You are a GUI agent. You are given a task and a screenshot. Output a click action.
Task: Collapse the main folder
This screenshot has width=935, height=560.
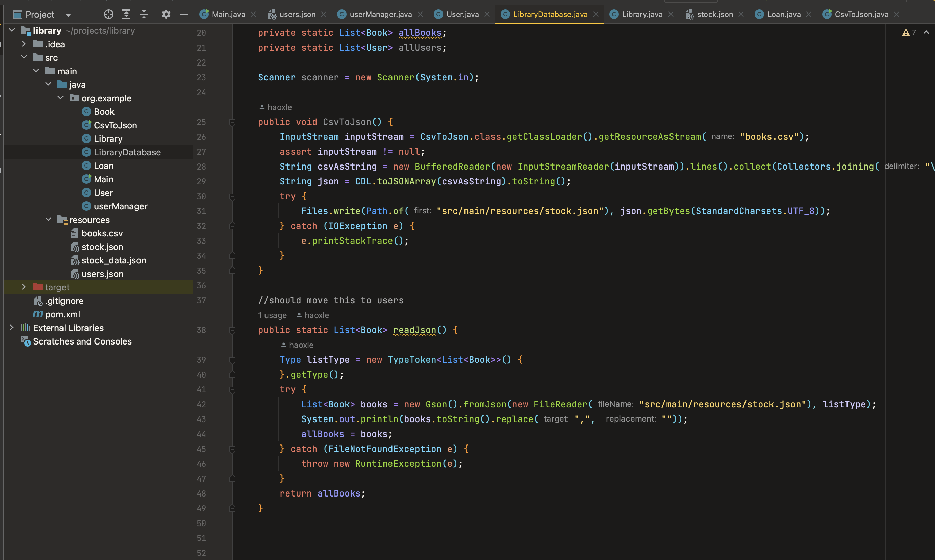36,71
